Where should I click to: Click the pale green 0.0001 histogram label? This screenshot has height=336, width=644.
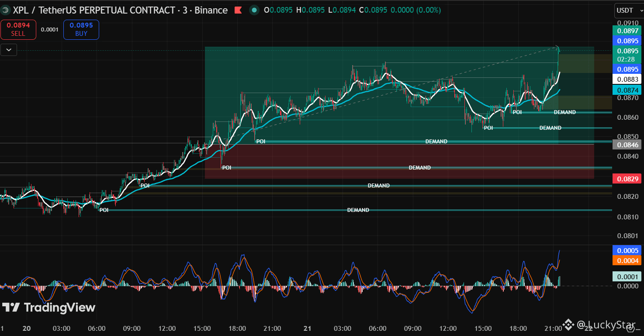tap(628, 277)
